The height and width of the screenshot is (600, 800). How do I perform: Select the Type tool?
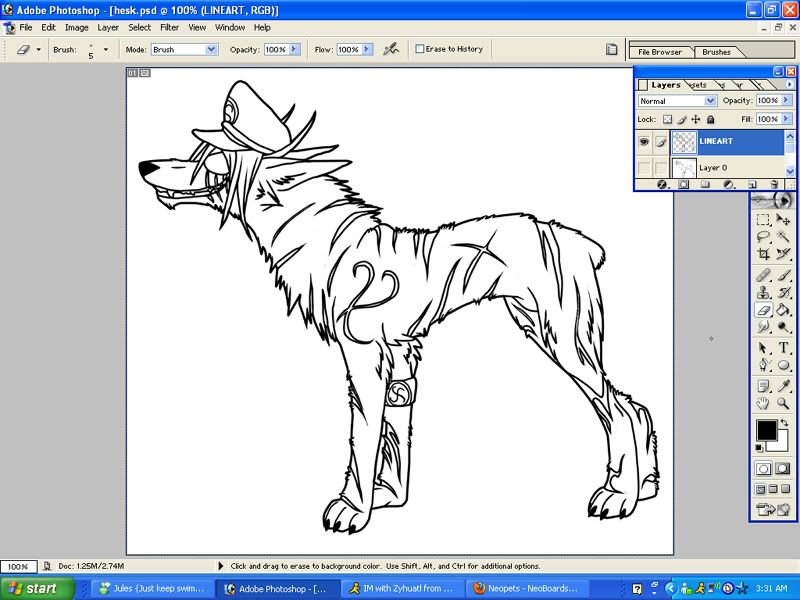(x=784, y=347)
